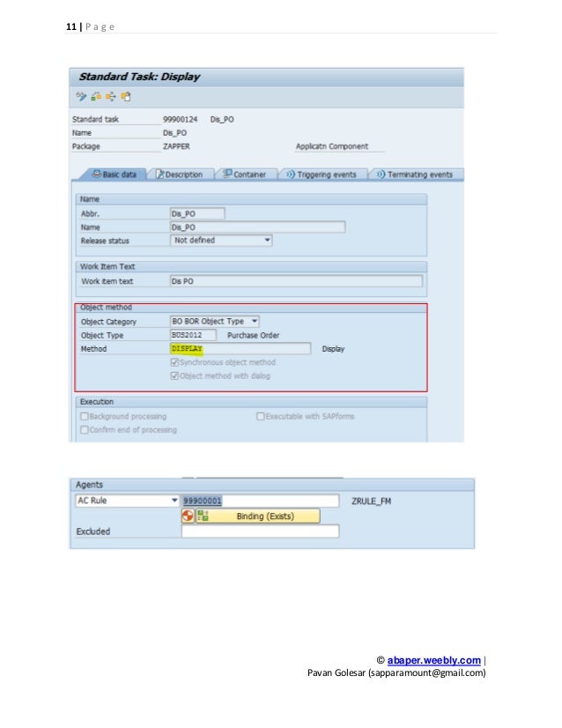Click the round red icon beside Binding (Exists)
This screenshot has width=562, height=728.
click(x=188, y=516)
